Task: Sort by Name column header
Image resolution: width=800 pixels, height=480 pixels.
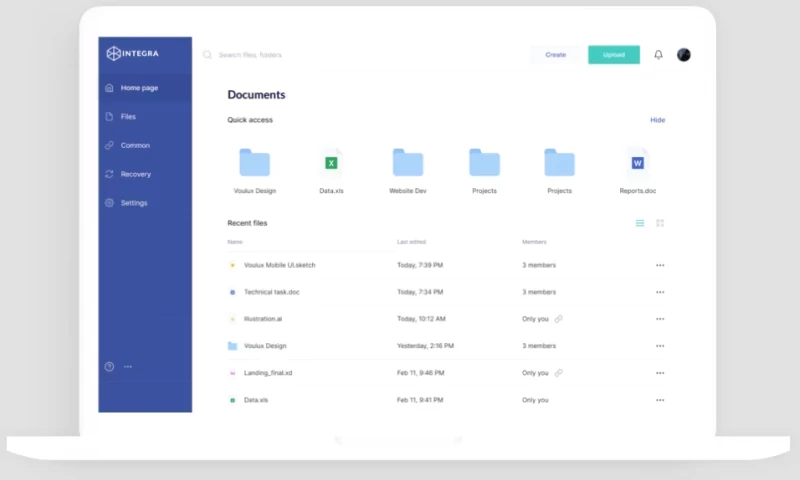Action: click(x=235, y=242)
